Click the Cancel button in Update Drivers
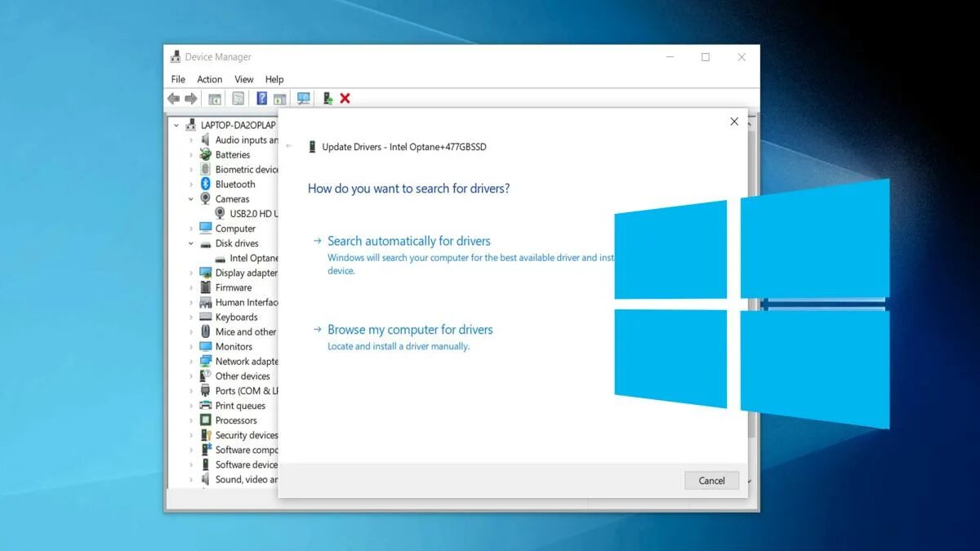 click(711, 481)
